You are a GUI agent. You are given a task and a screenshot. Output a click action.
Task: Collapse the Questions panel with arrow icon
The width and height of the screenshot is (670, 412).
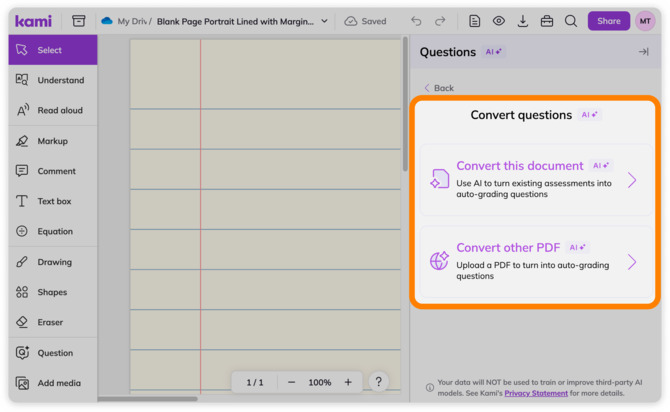pyautogui.click(x=644, y=52)
